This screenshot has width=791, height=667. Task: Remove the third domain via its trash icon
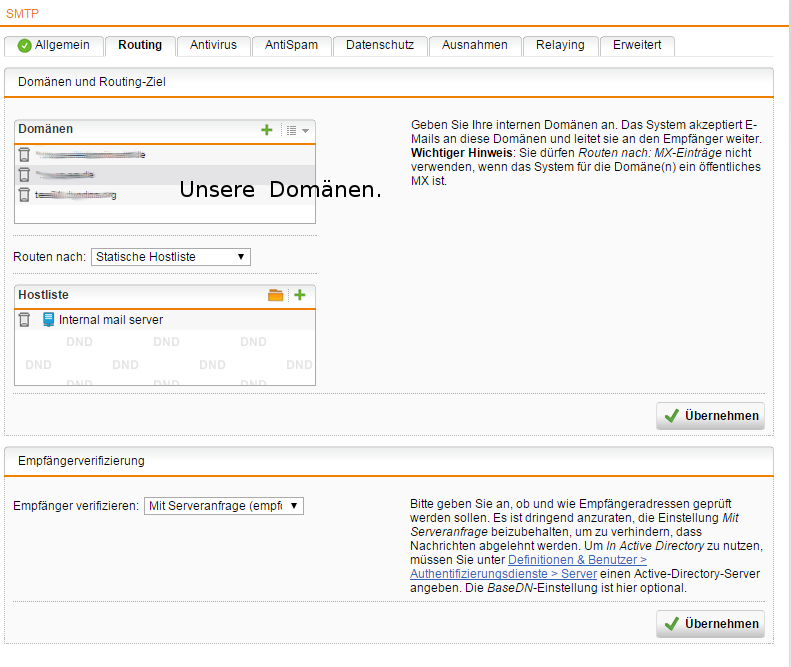pos(24,195)
